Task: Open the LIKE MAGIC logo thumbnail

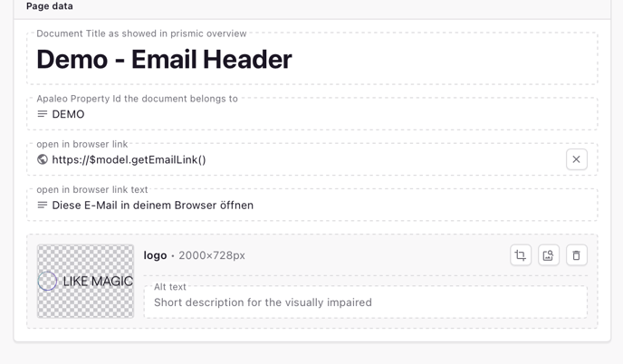Action: click(85, 281)
